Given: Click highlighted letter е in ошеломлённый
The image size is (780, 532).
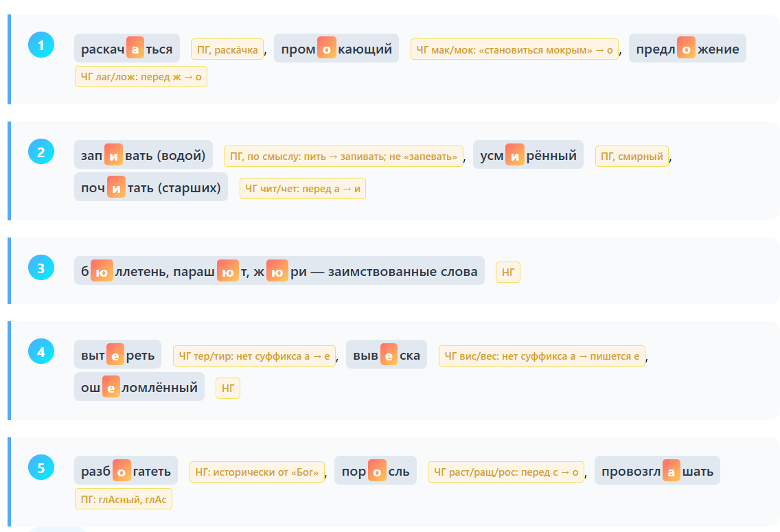Looking at the screenshot, I should coord(111,386).
